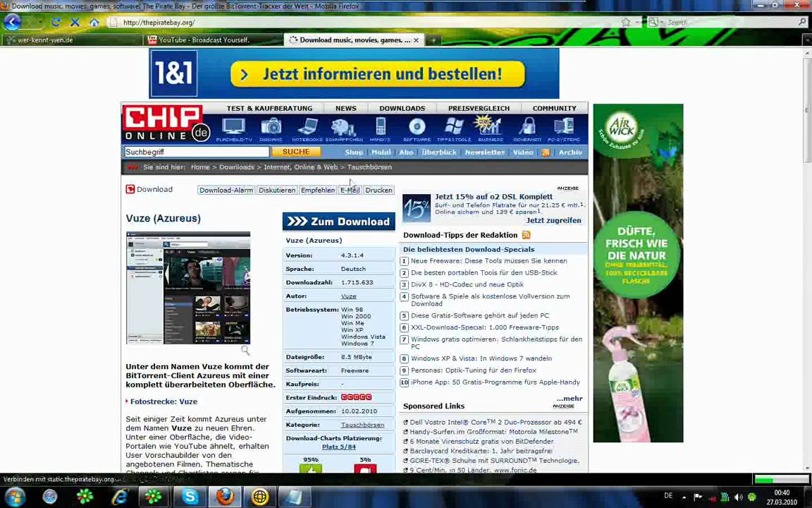Click the Drucken button
Screen dimensions: 812x508
coord(379,190)
